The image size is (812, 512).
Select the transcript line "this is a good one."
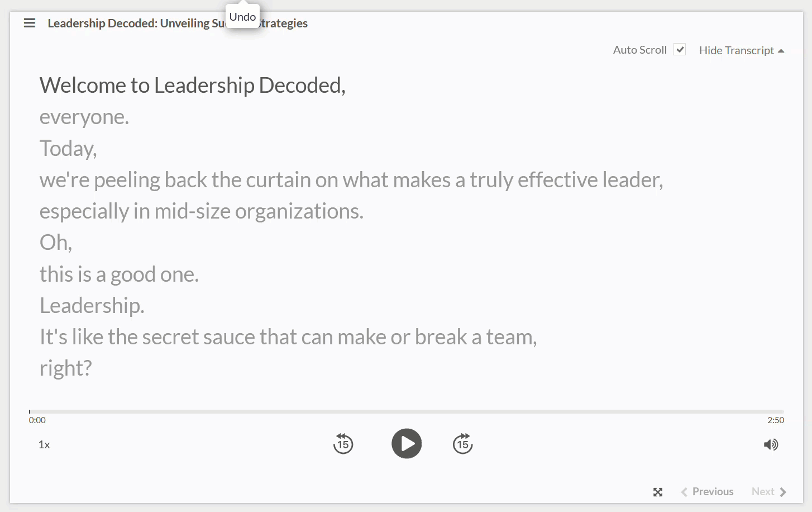pyautogui.click(x=119, y=274)
